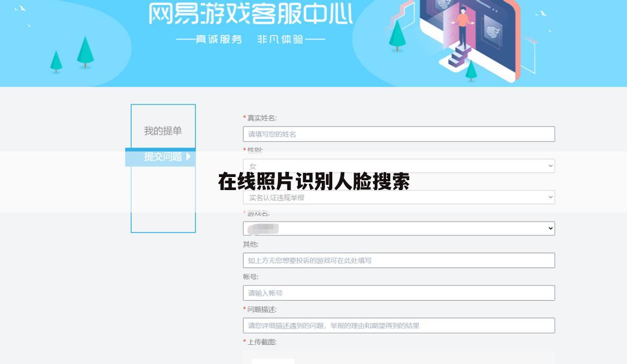Open the 实名认证违规举报 dropdown
The width and height of the screenshot is (627, 364).
pos(399,197)
